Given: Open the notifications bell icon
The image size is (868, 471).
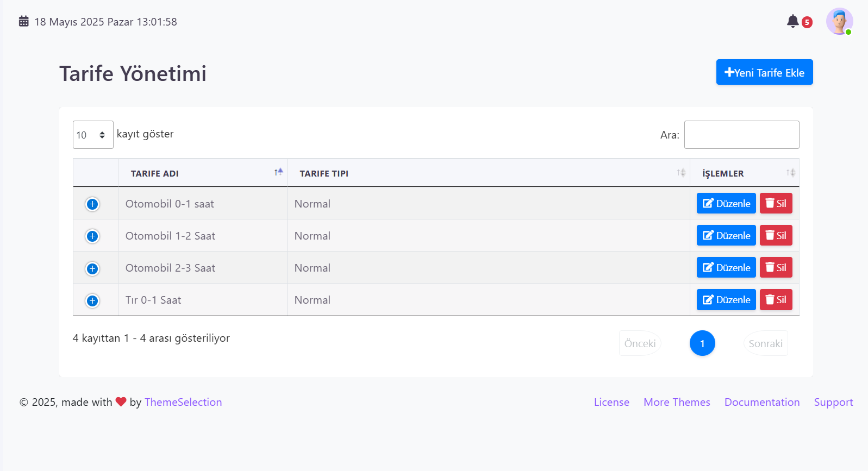Looking at the screenshot, I should [793, 21].
